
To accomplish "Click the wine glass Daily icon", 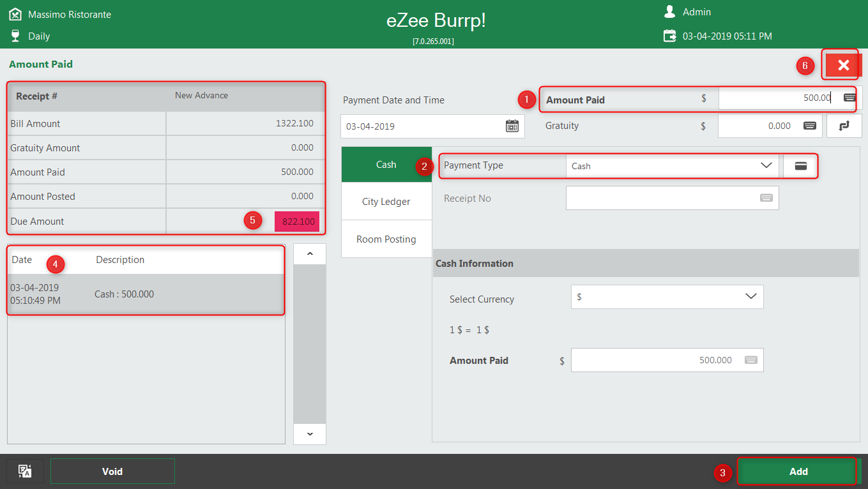I will pos(15,36).
